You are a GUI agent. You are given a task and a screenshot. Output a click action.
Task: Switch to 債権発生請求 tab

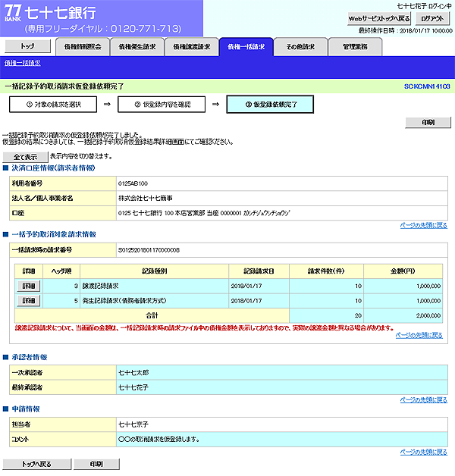click(137, 47)
